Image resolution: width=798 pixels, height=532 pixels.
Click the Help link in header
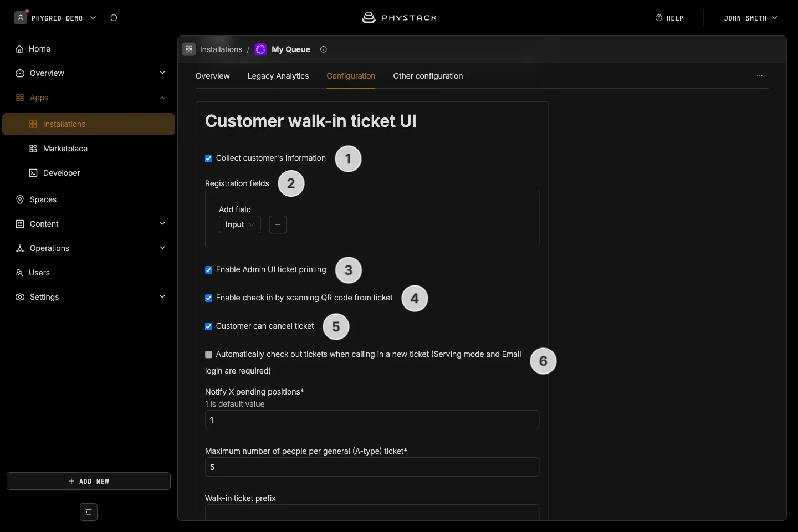pyautogui.click(x=669, y=18)
